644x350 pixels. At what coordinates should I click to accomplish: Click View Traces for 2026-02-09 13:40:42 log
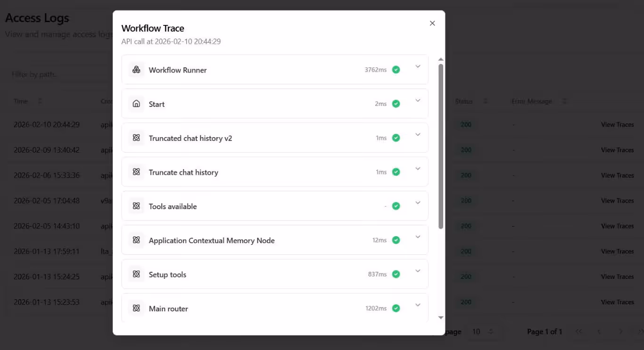617,150
